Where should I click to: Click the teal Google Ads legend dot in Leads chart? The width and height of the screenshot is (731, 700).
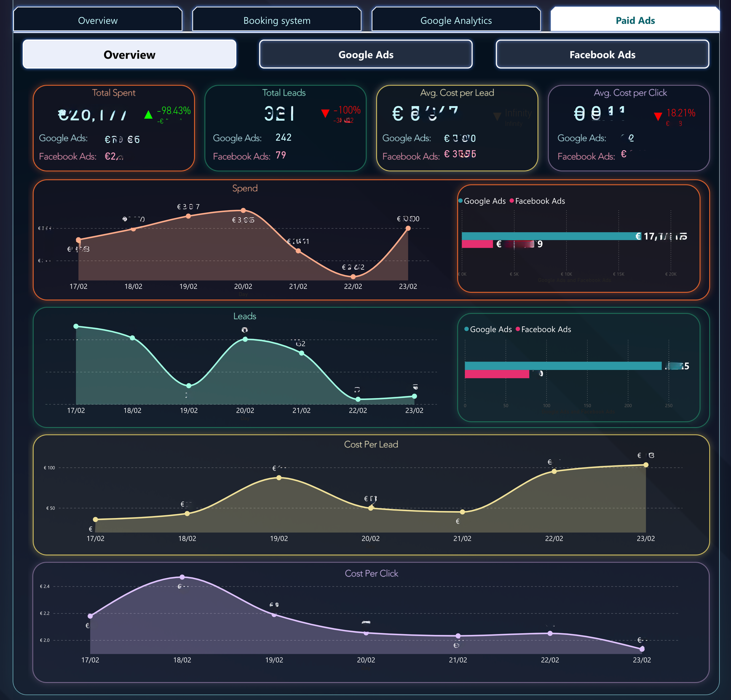pos(467,329)
